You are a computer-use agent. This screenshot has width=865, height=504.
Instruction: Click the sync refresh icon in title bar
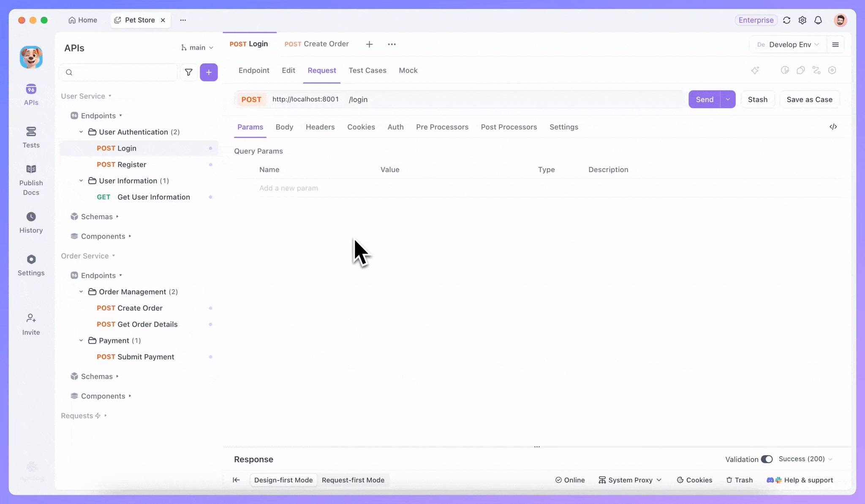tap(786, 20)
